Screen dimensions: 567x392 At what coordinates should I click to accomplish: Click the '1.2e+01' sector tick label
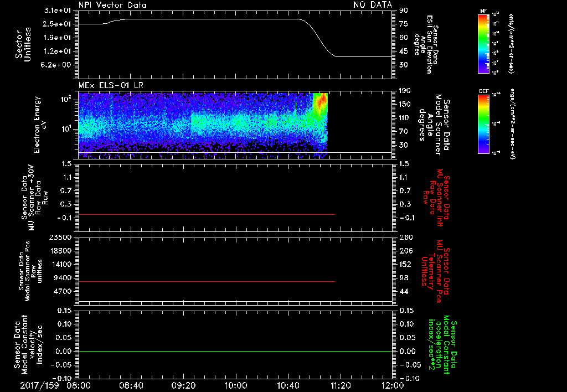[58, 51]
